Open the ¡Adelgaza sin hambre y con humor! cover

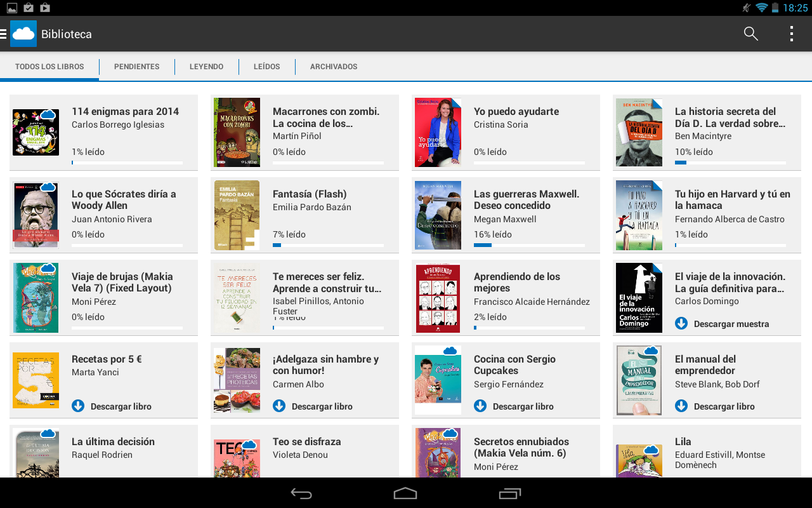pos(237,380)
